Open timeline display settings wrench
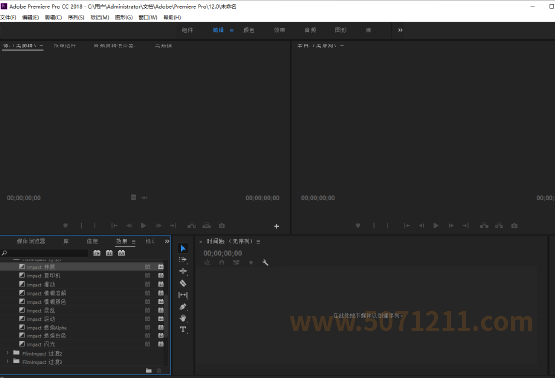Viewport: 555px width, 378px height. click(265, 263)
